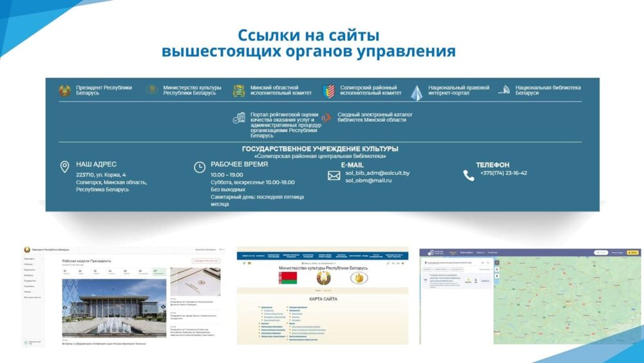Open Солигорский районный исполнительный комитет link
This screenshot has height=363, width=644.
(370, 90)
